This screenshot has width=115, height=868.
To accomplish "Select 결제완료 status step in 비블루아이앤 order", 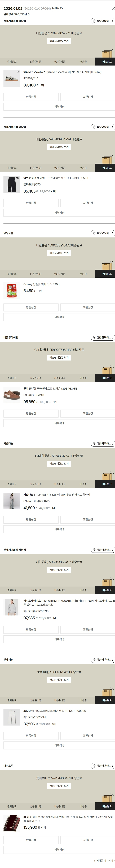I will point(12,378).
